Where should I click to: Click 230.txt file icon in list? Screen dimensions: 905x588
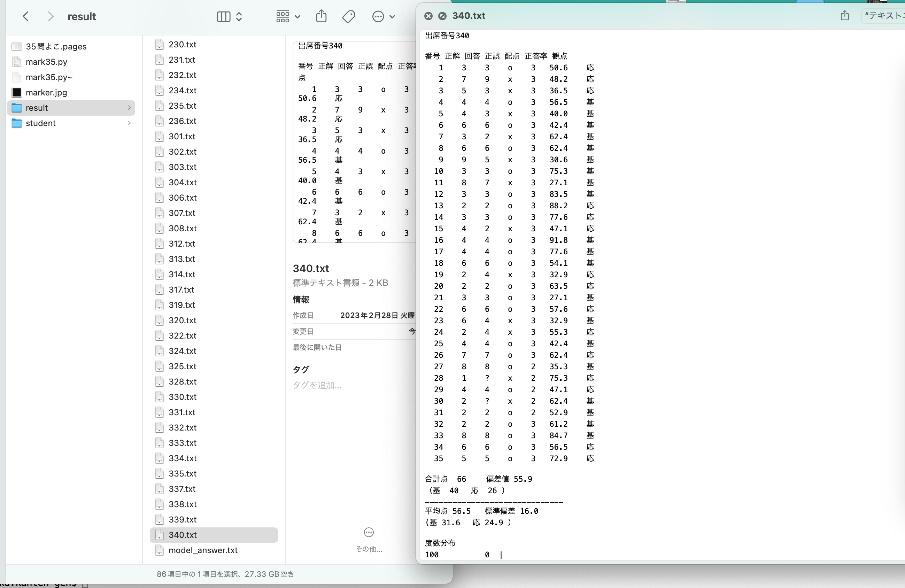[x=159, y=45]
